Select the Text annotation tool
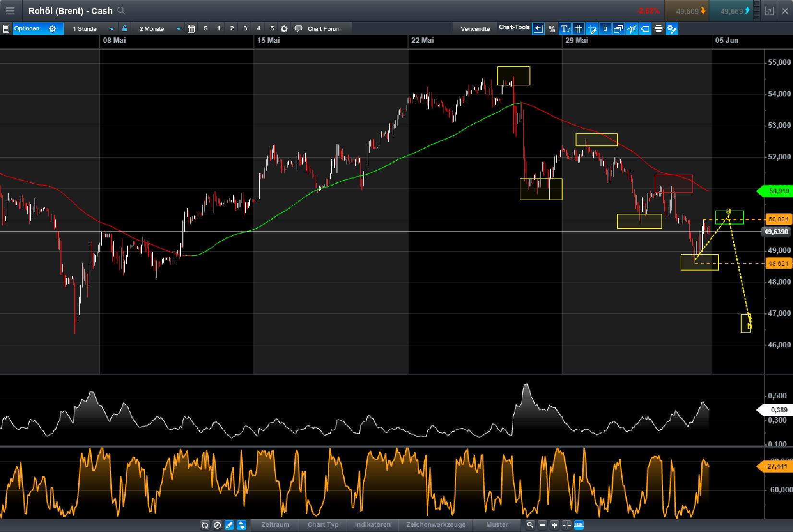793x532 pixels. (x=565, y=29)
